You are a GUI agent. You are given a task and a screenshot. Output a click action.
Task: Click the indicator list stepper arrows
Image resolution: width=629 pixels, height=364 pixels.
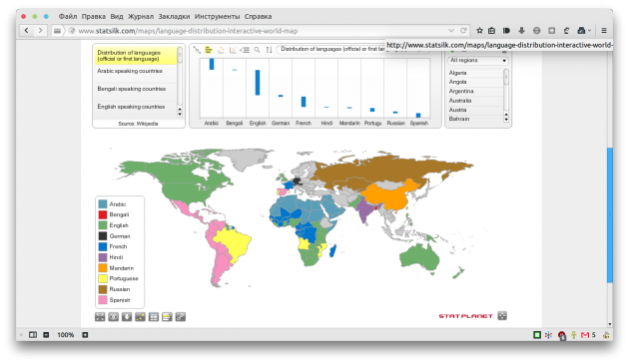click(x=180, y=112)
